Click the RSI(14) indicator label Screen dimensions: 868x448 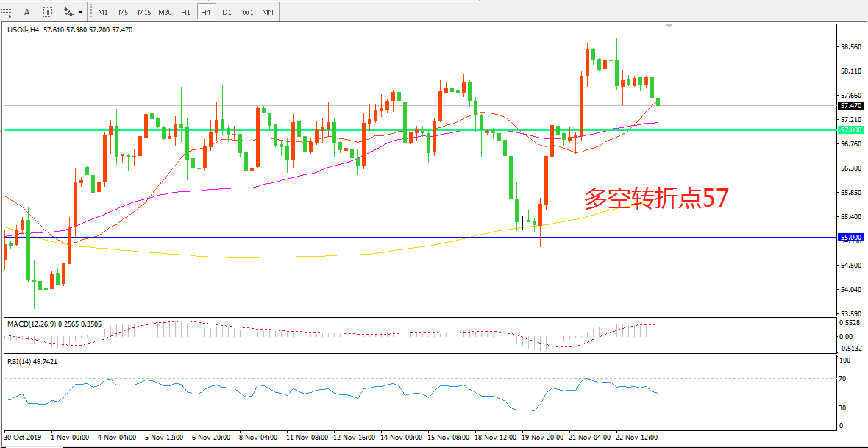point(21,361)
